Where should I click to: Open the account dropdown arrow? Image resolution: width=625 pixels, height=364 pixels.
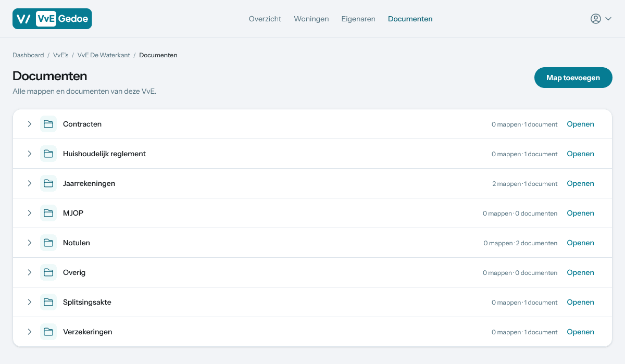[x=608, y=19]
